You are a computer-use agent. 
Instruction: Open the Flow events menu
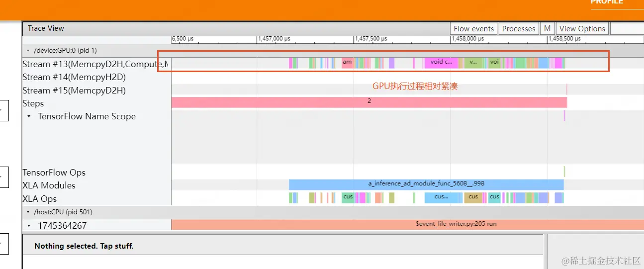473,28
